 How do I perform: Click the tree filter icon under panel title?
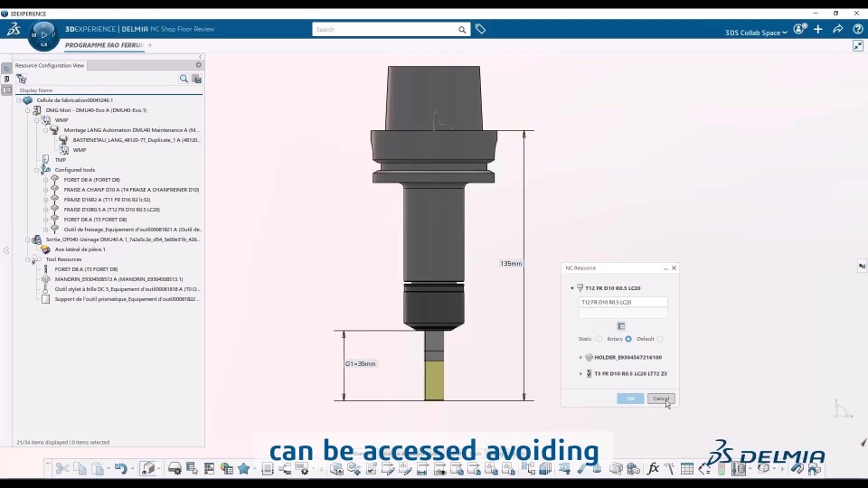(21, 79)
